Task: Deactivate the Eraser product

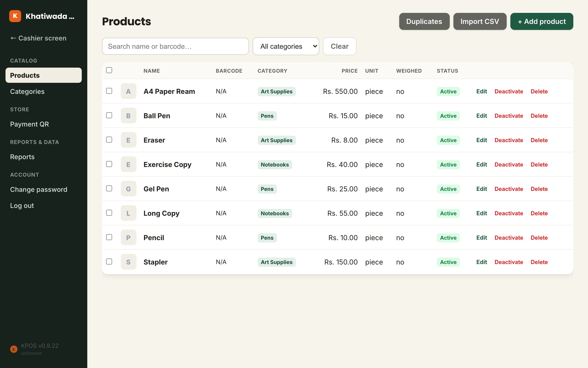Action: point(509,140)
